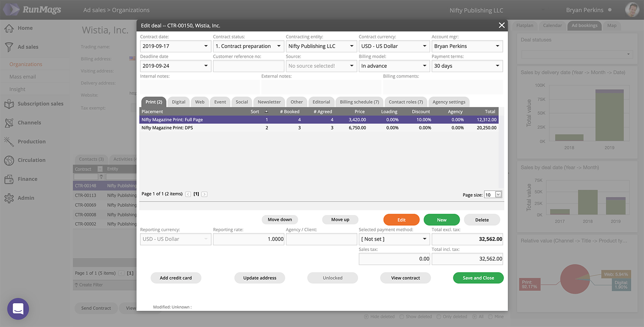Click Save and Close button
The height and width of the screenshot is (327, 644).
coord(478,278)
